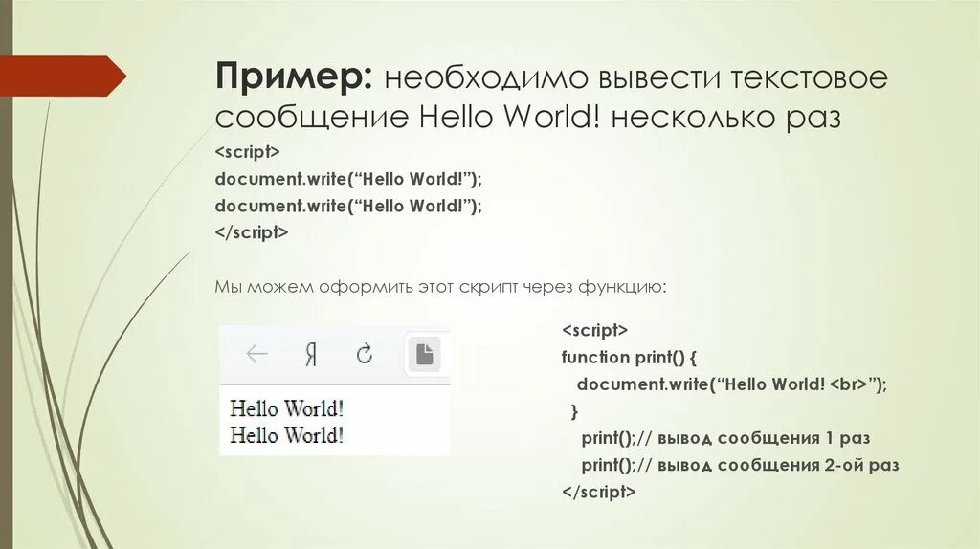Click the title line "сообщение Hello World! несколько раз"

(528, 117)
